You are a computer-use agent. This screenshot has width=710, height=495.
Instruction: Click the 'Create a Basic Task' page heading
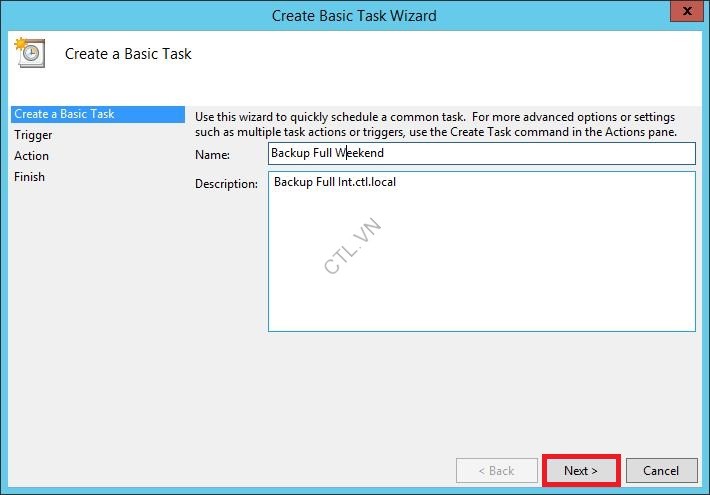(x=128, y=54)
